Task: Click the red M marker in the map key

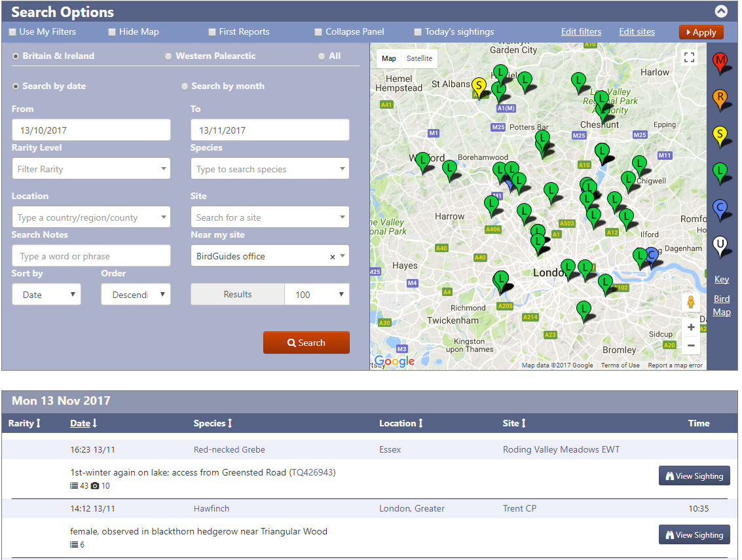Action: (720, 63)
